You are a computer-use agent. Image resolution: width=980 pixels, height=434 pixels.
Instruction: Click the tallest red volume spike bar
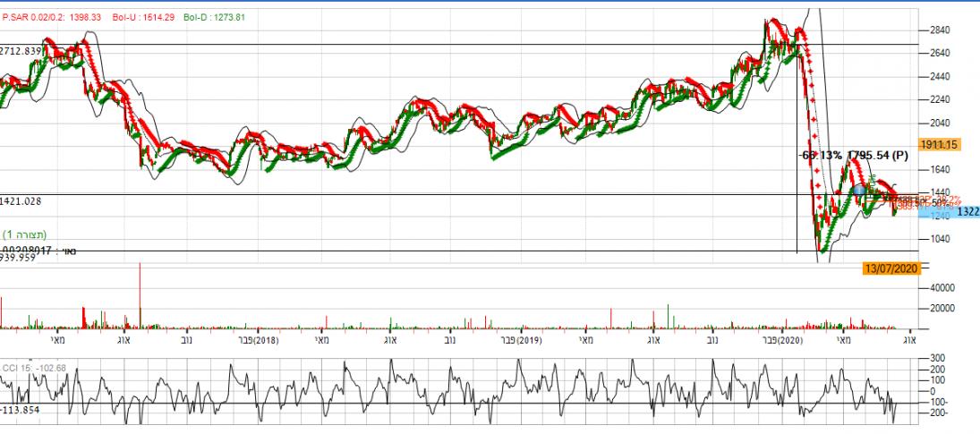pyautogui.click(x=140, y=295)
